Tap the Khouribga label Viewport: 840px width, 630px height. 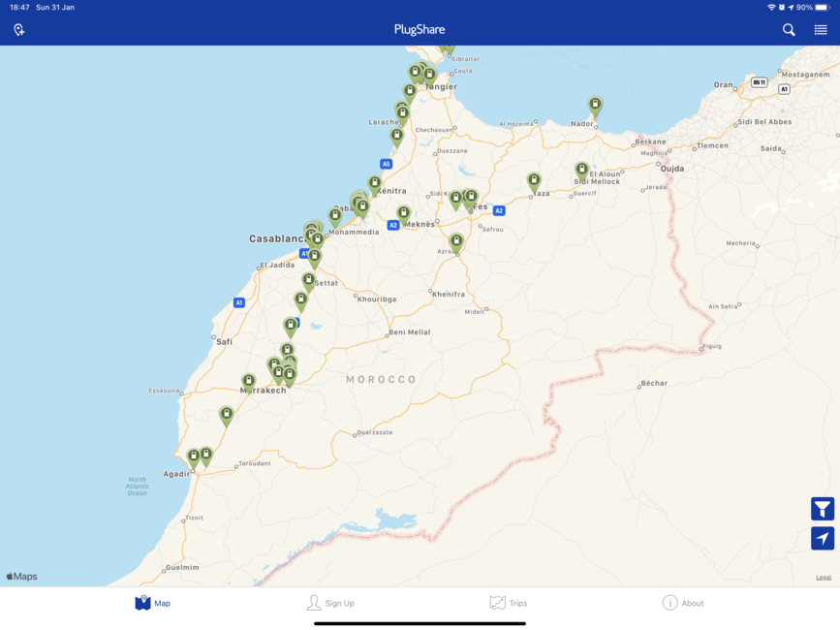click(x=377, y=299)
